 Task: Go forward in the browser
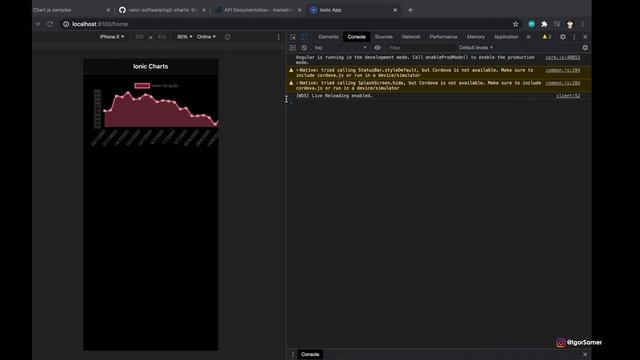coord(38,24)
